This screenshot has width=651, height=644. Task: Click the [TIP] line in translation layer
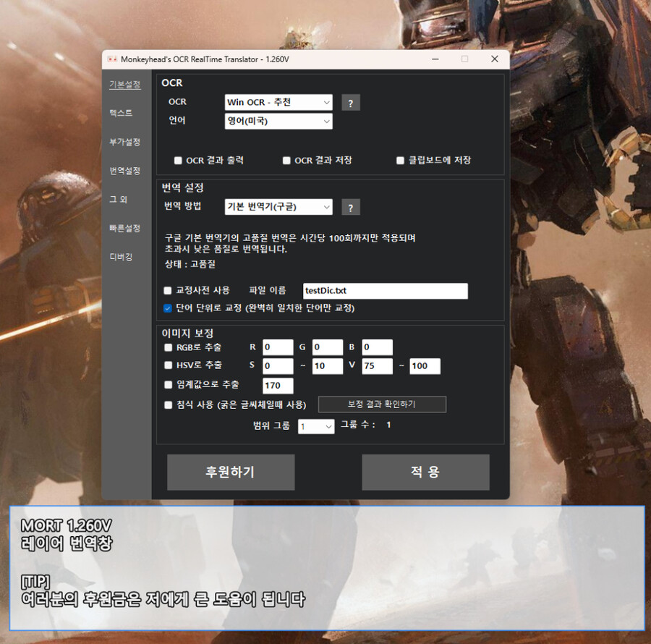click(35, 581)
